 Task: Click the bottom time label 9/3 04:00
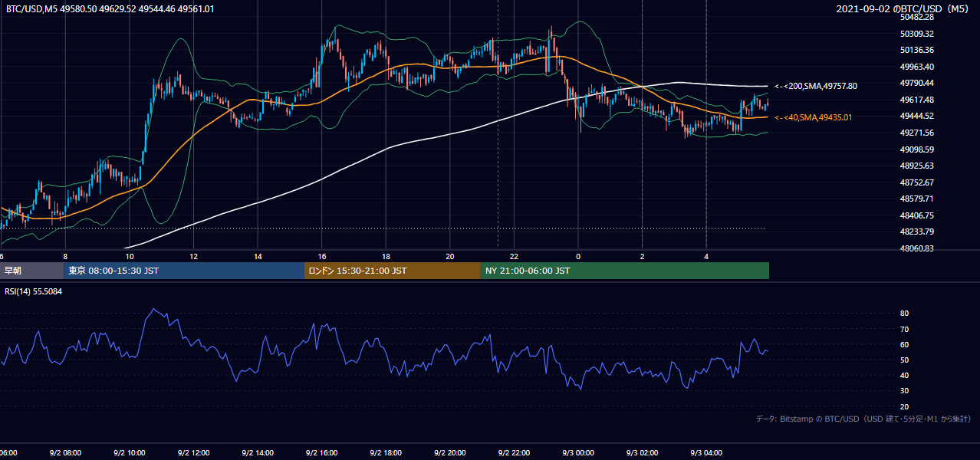click(x=706, y=453)
